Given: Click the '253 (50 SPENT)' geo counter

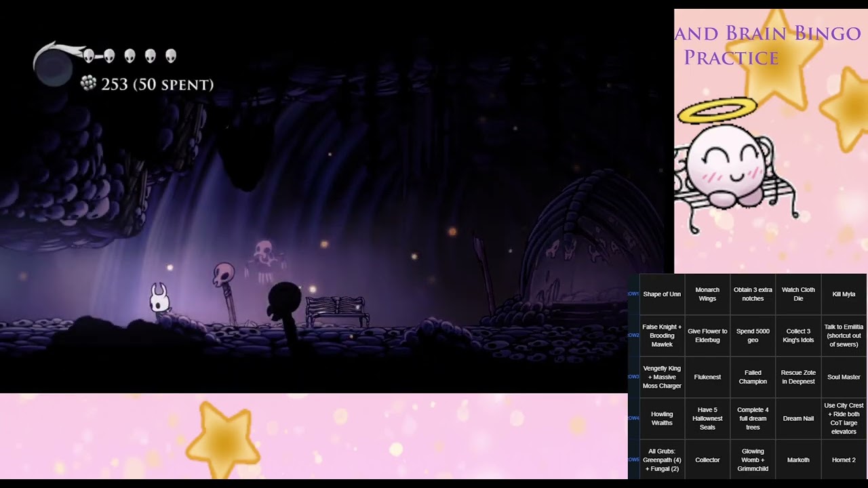Looking at the screenshot, I should [157, 85].
